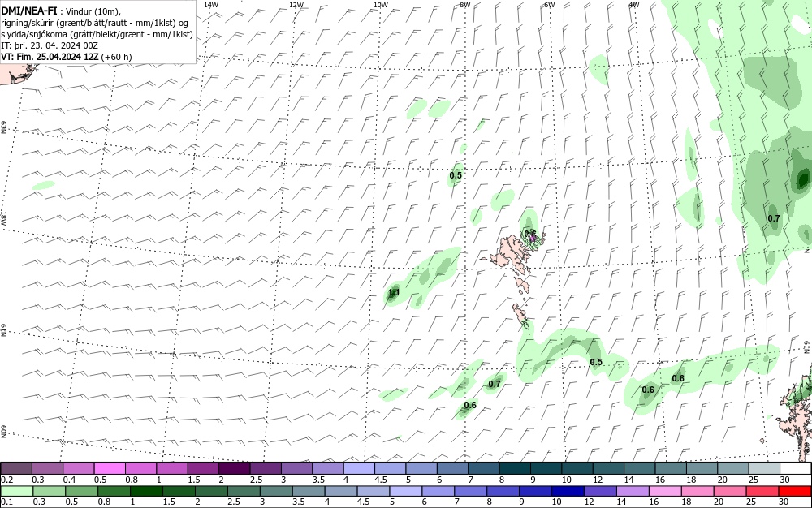
Task: Click the 12W longitude label
Action: point(296,5)
